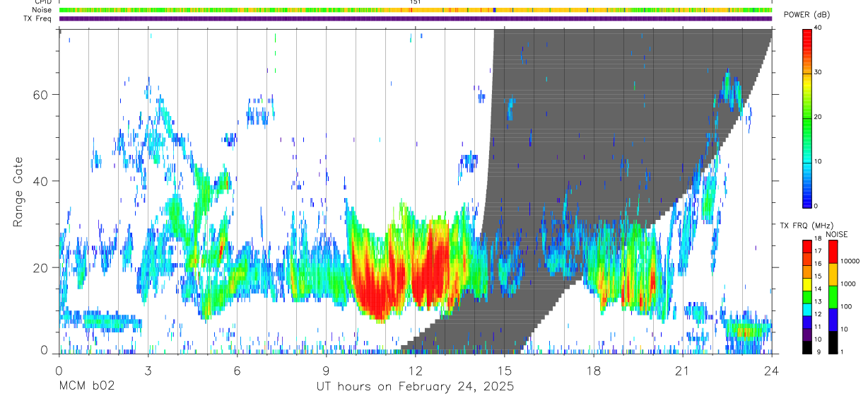Viewport: 868px width, 401px height.
Task: Click the red segment of NOISE legend
Action: click(833, 252)
